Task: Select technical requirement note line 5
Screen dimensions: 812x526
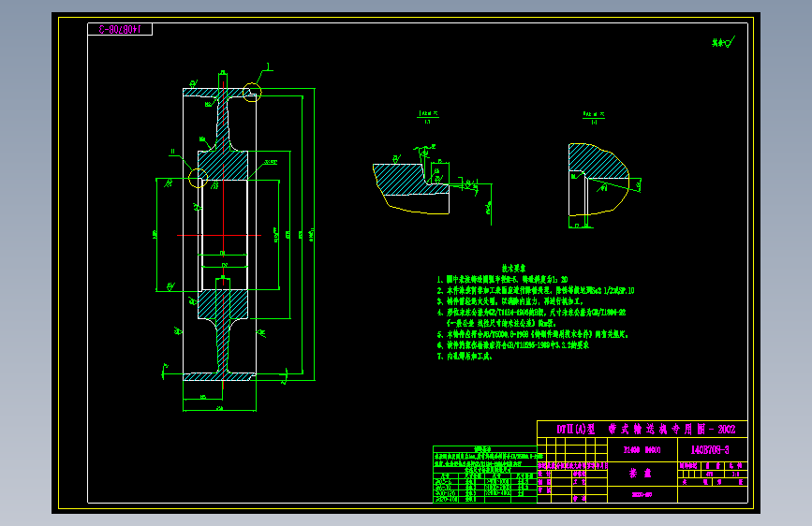Action: point(532,334)
